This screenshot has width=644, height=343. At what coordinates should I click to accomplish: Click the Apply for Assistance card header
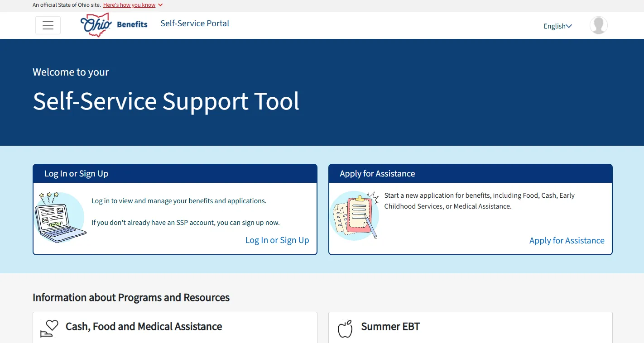coord(470,174)
